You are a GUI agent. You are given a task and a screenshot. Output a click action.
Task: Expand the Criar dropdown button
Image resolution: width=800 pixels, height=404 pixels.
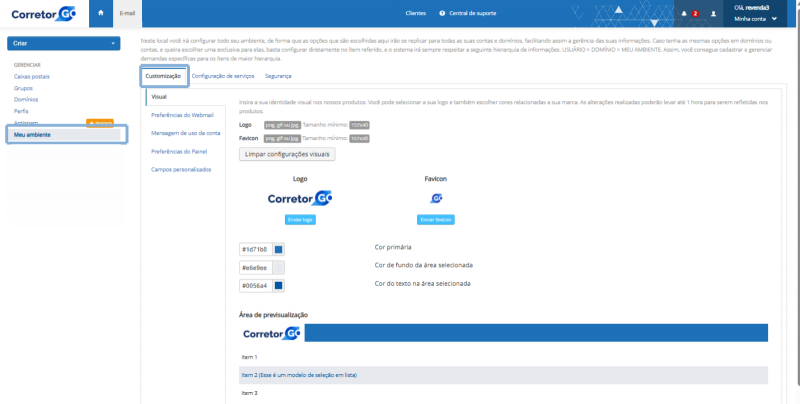point(64,43)
